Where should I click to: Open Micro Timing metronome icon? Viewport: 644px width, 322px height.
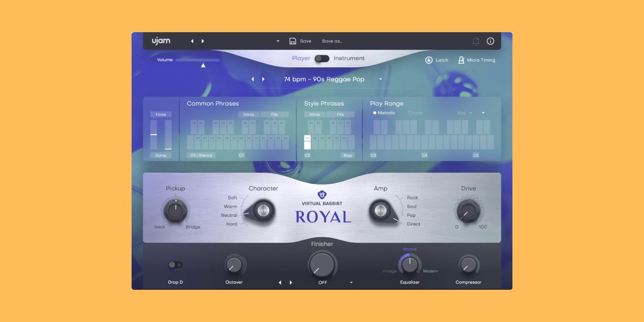tap(461, 60)
